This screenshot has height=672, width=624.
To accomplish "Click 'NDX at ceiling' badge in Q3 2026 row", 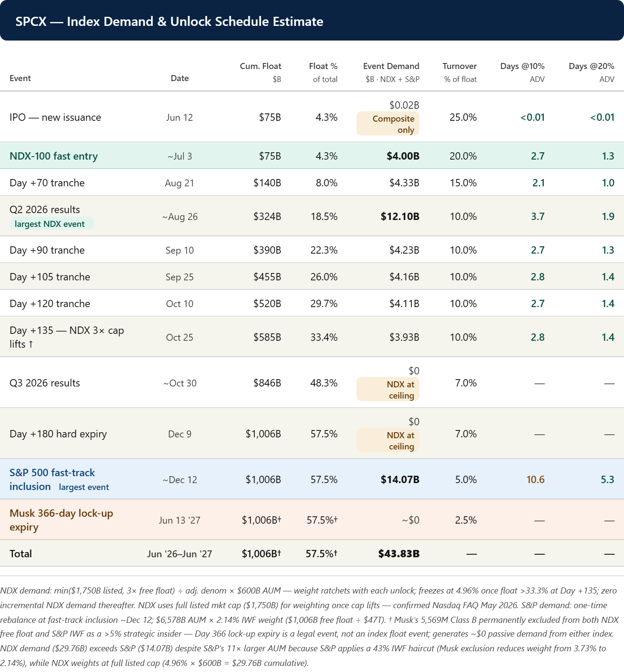I will pyautogui.click(x=388, y=390).
